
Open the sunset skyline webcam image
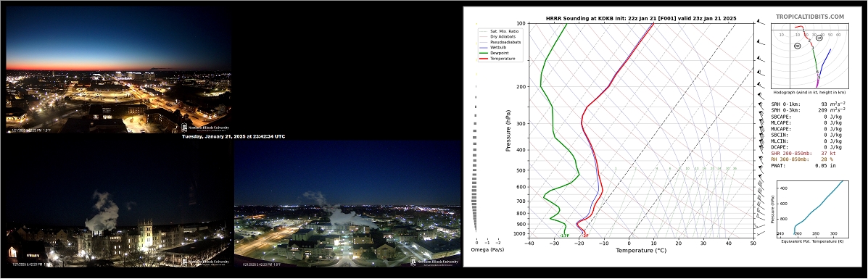coord(118,69)
